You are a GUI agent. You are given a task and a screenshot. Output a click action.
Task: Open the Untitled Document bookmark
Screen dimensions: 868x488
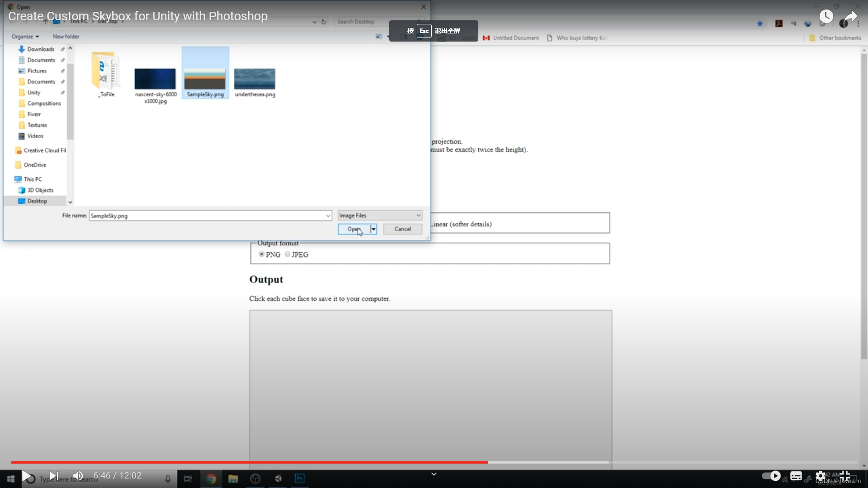coord(511,38)
